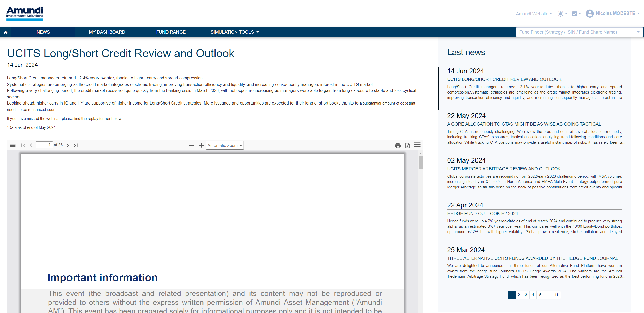Open the Amundi Investment Solutions logo

pyautogui.click(x=25, y=14)
